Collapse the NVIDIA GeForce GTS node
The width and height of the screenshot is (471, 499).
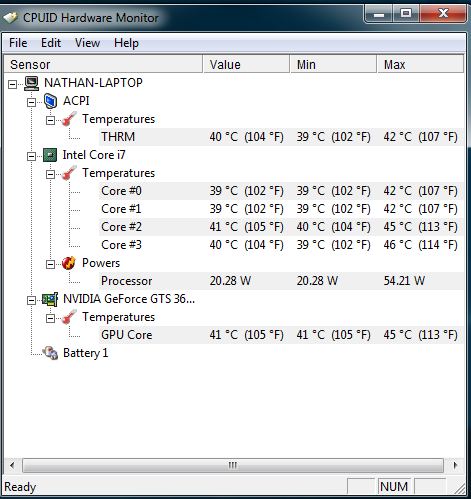click(31, 300)
